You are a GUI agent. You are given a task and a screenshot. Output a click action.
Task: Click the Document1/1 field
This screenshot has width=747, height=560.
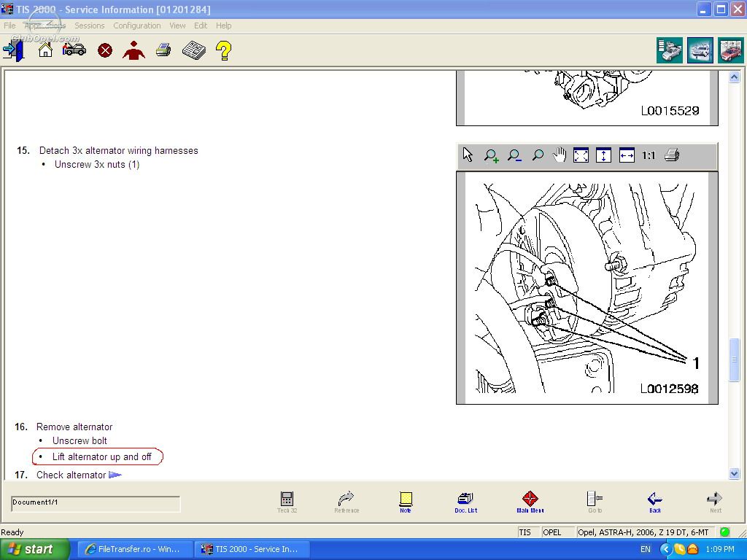[x=96, y=504]
